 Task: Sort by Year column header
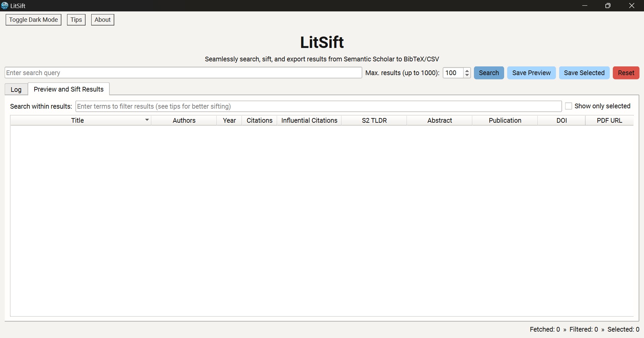[229, 120]
